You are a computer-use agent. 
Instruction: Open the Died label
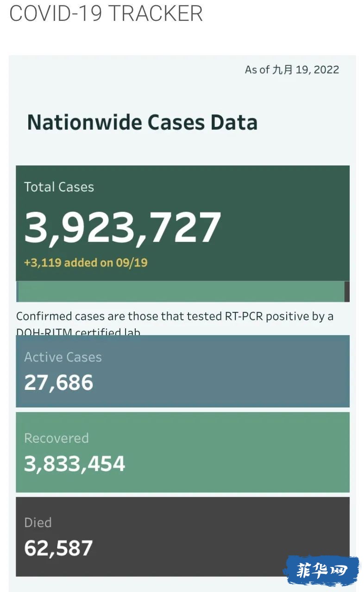(38, 522)
